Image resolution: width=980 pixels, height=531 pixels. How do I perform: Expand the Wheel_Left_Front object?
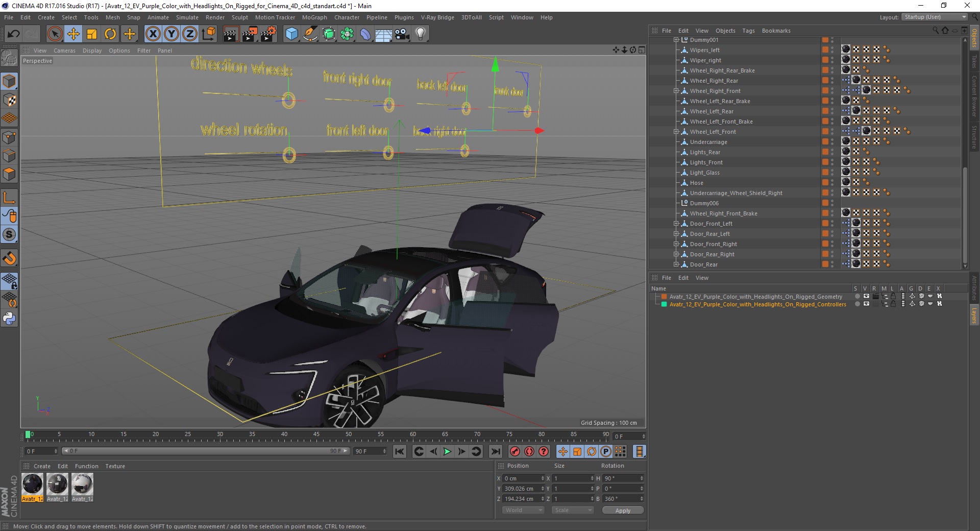click(x=676, y=132)
